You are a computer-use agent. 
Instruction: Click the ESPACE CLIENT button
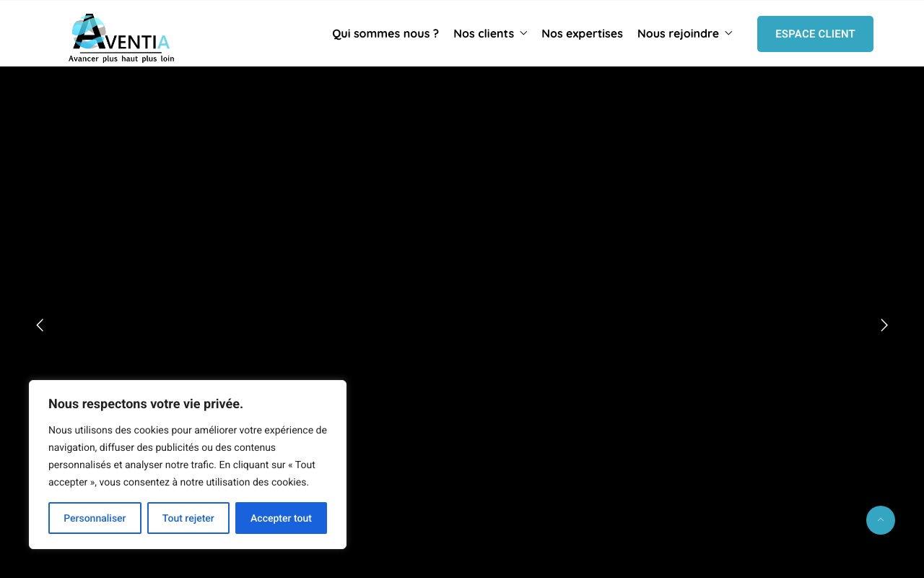click(815, 34)
